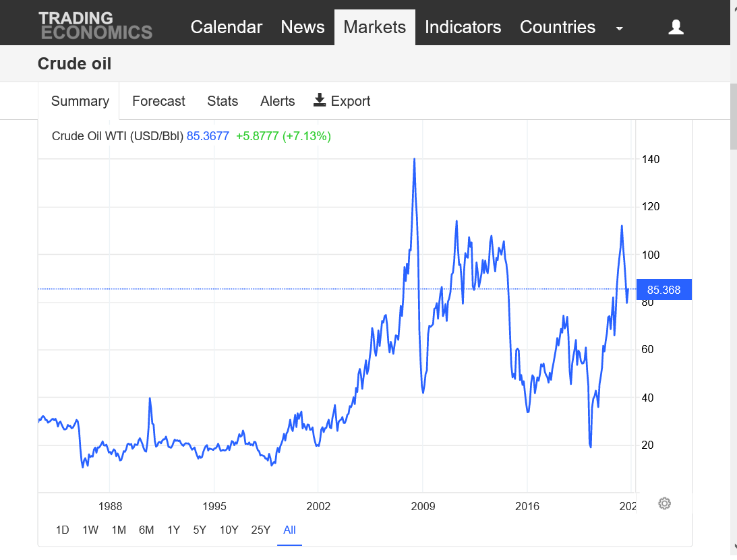The height and width of the screenshot is (560, 737).
Task: Expand the navbar caret dropdown
Action: pos(619,28)
